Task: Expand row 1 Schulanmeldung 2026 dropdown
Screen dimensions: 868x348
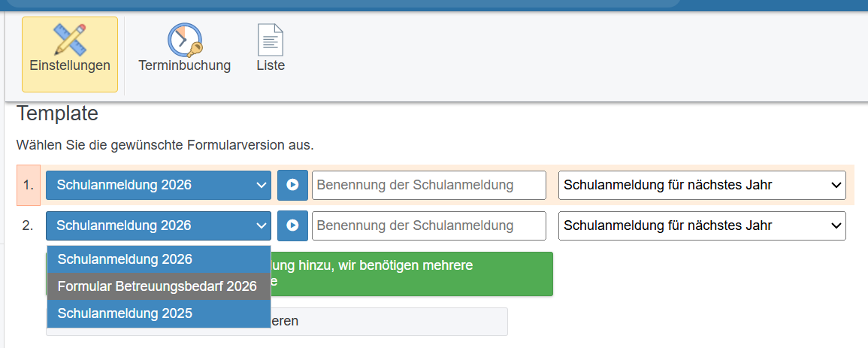Action: coord(158,185)
